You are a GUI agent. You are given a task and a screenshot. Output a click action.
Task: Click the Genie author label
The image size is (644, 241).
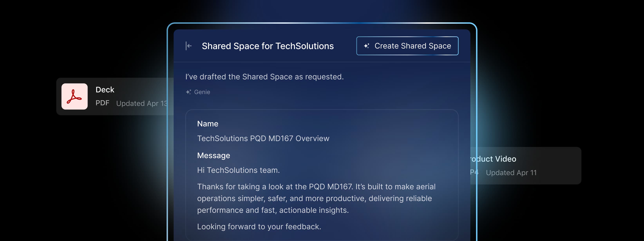click(x=202, y=92)
